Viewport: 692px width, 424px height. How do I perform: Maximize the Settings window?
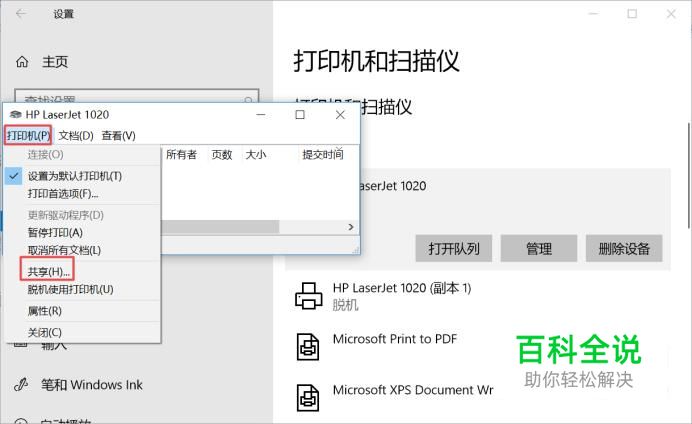(632, 14)
